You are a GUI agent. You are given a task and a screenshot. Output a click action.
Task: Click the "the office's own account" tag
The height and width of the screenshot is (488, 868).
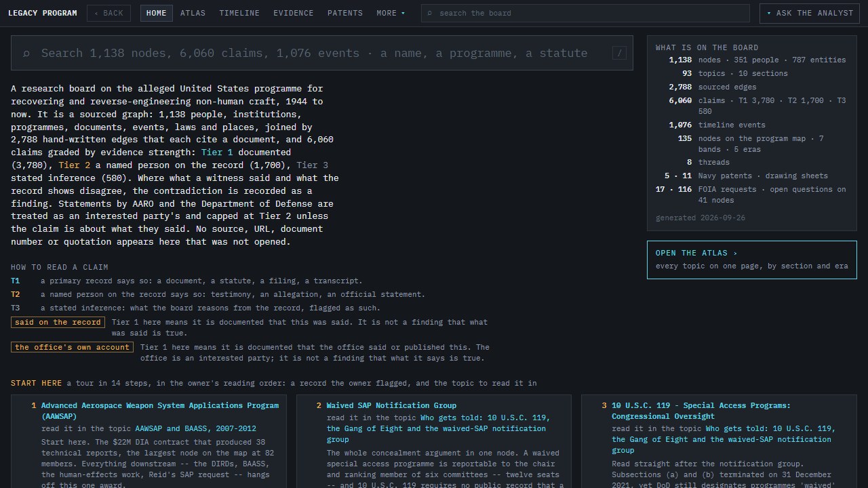tap(72, 347)
